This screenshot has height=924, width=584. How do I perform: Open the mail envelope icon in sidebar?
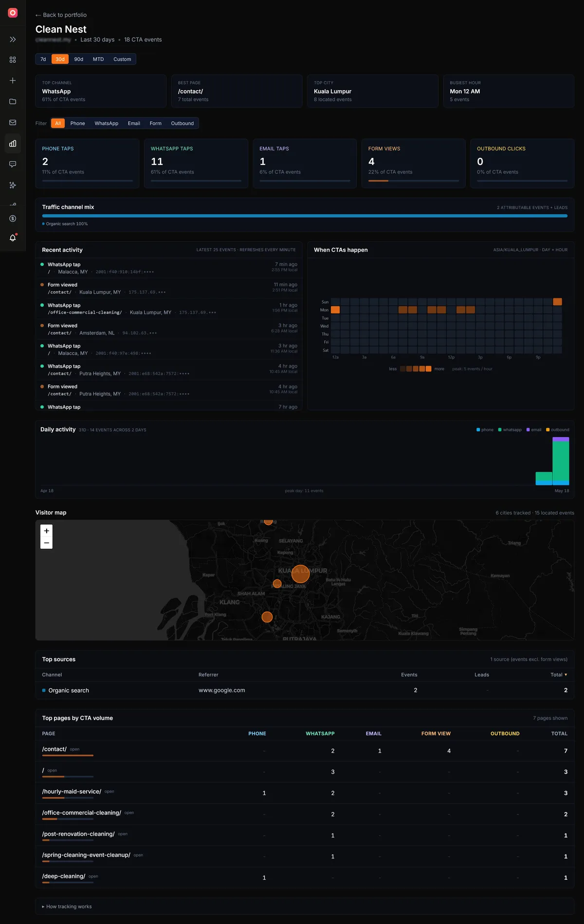click(x=13, y=122)
